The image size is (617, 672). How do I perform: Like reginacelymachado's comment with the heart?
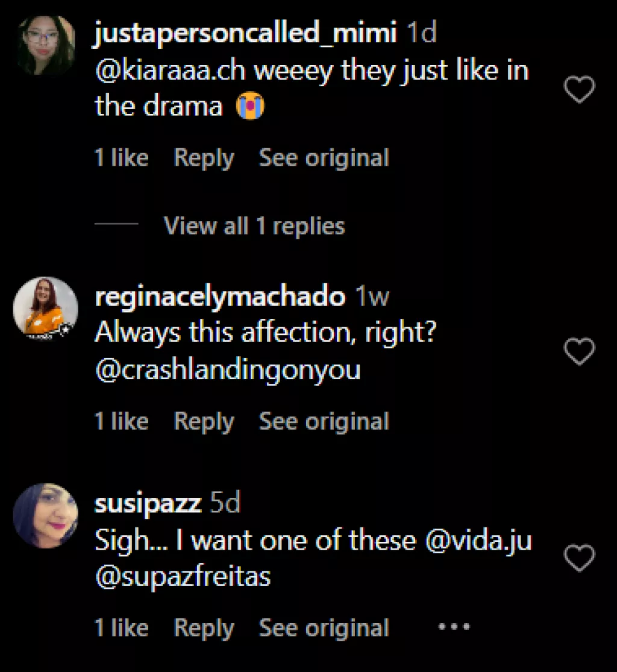[x=579, y=351]
